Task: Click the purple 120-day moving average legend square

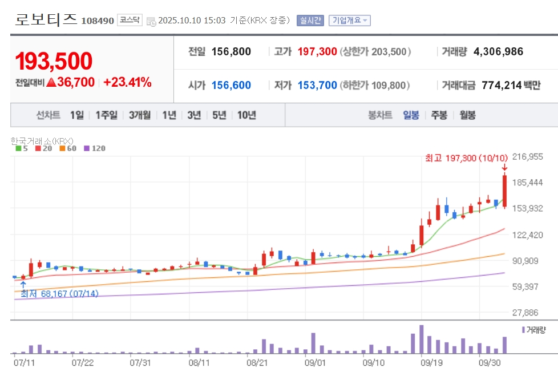Action: point(87,148)
